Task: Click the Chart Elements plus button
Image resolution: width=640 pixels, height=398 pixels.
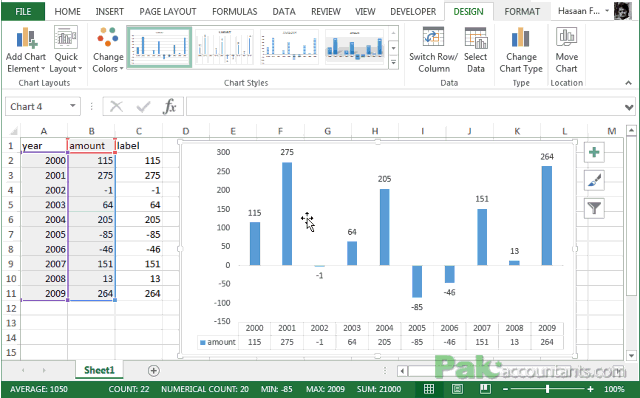Action: tap(594, 152)
